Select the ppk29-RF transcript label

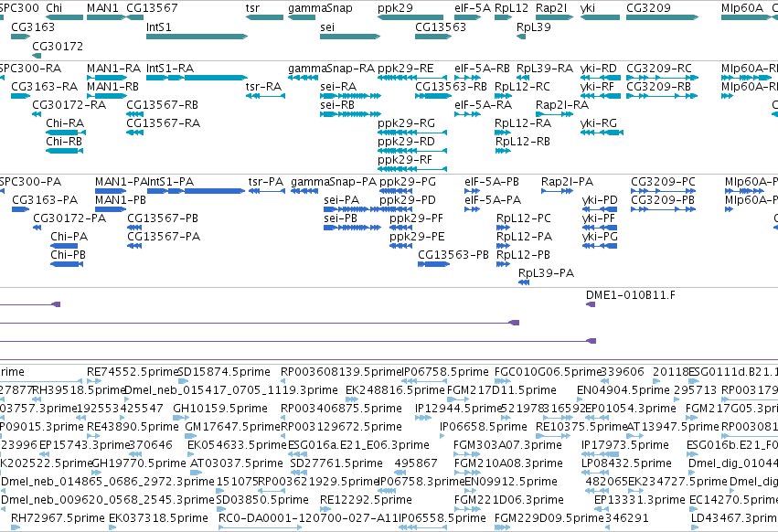pyautogui.click(x=404, y=160)
